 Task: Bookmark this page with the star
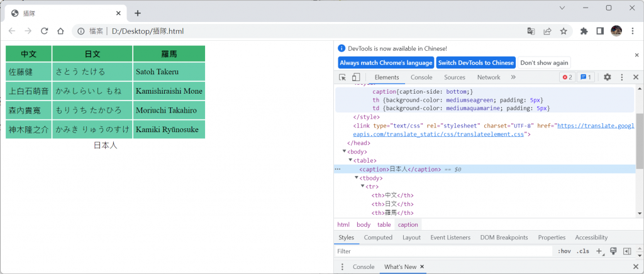coord(563,31)
